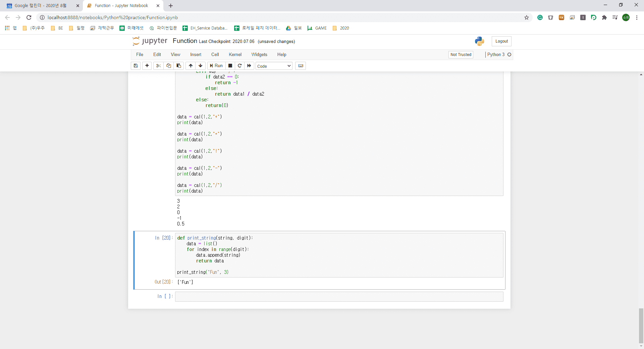Click the empty code cell input
644x349 pixels.
pyautogui.click(x=339, y=297)
